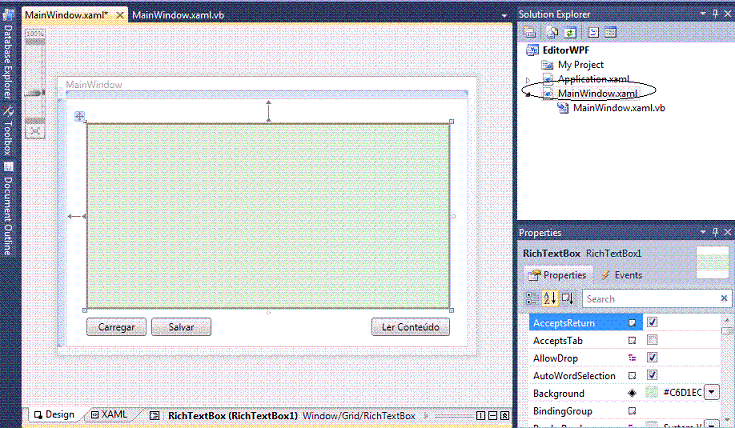Toggle the AllowDrop checkbox
This screenshot has height=428, width=735.
pos(652,358)
